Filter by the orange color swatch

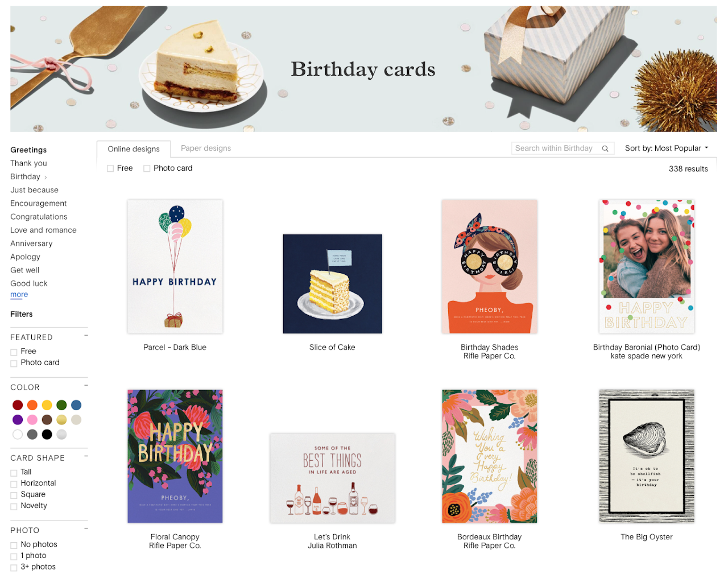coord(32,405)
